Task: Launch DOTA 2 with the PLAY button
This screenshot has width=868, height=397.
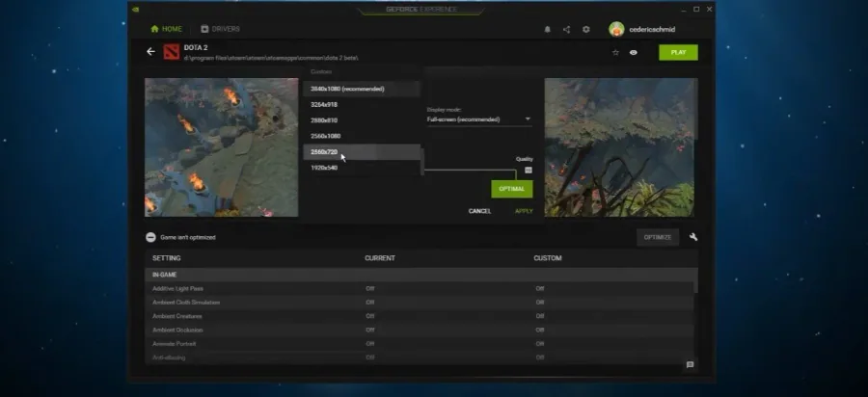Action: [x=678, y=53]
